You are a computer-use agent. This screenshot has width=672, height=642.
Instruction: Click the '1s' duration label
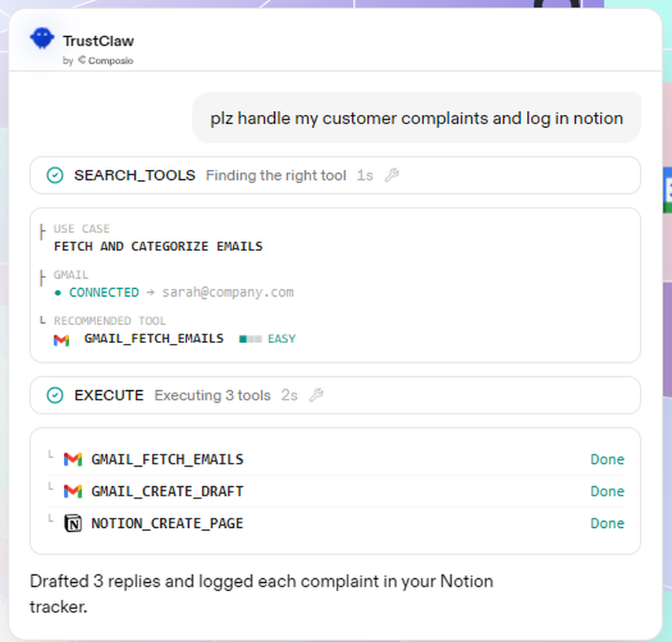click(365, 175)
